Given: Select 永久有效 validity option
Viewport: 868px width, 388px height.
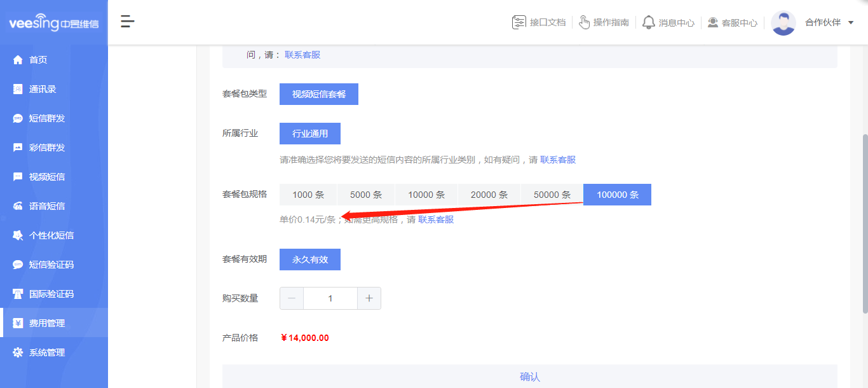Looking at the screenshot, I should click(x=310, y=260).
